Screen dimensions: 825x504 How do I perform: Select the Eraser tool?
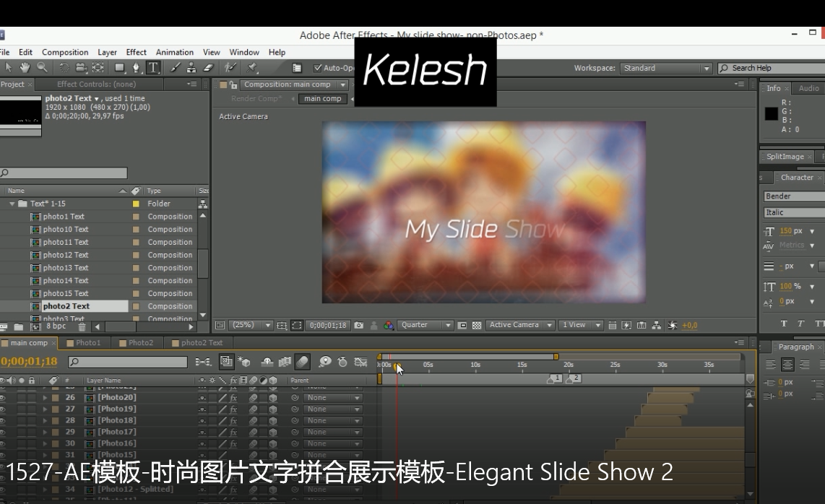coord(208,67)
